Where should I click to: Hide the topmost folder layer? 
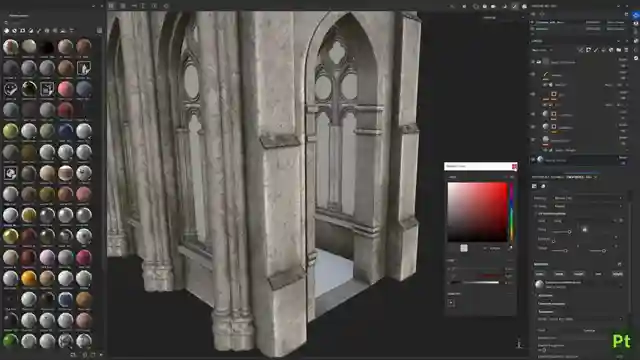pos(533,62)
